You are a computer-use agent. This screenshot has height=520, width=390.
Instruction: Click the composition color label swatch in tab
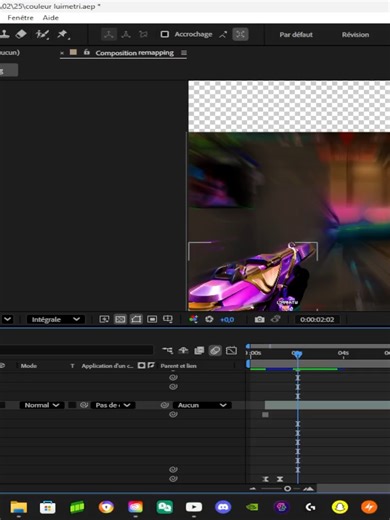pos(73,52)
